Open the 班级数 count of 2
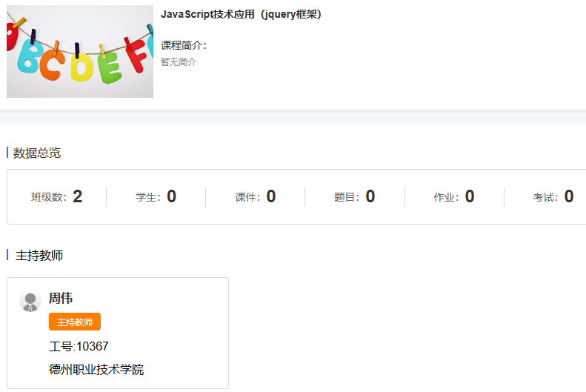The width and height of the screenshot is (586, 392). 77,196
